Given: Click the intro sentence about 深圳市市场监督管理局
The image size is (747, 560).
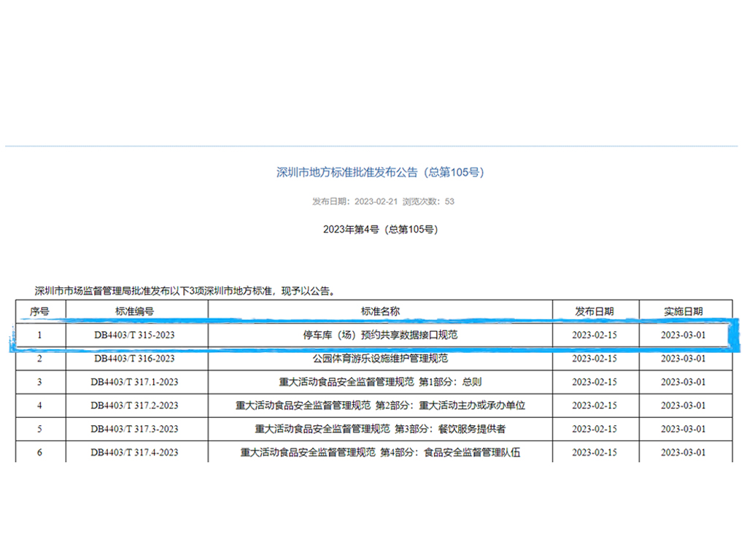Looking at the screenshot, I should click(186, 290).
